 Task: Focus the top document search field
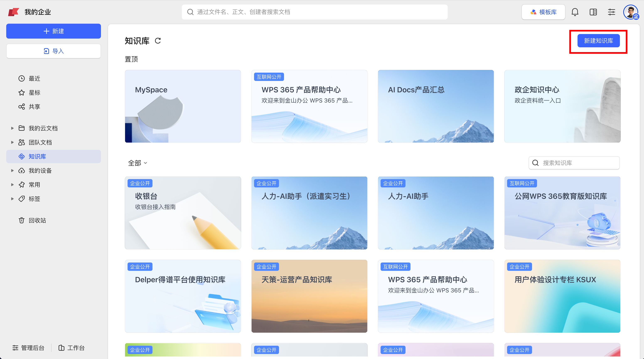pos(315,12)
